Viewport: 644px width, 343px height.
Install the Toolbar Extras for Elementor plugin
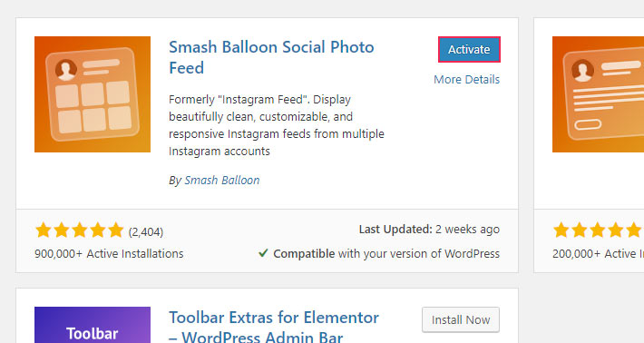[461, 319]
